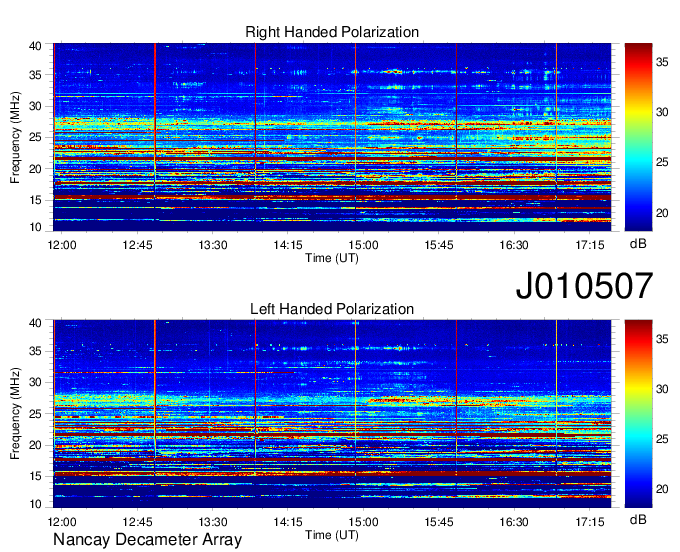Screen dimensions: 680x552
Task: Click the "35" frequency tick of the upper plot
Action: point(35,75)
